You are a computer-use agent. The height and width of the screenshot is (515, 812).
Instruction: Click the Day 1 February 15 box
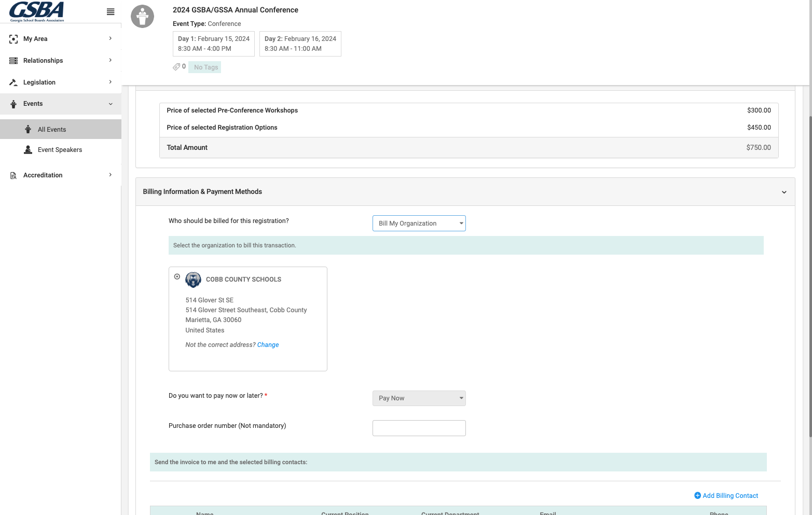(x=214, y=44)
